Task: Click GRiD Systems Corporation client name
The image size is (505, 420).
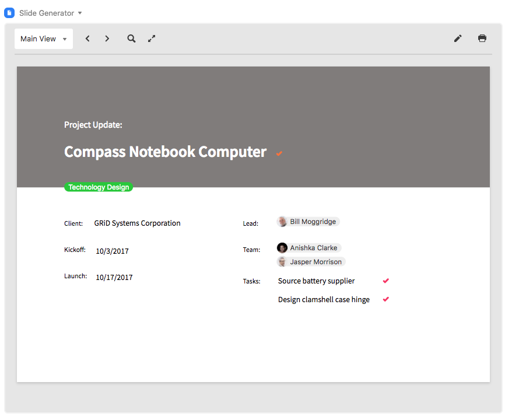Action: pos(137,223)
